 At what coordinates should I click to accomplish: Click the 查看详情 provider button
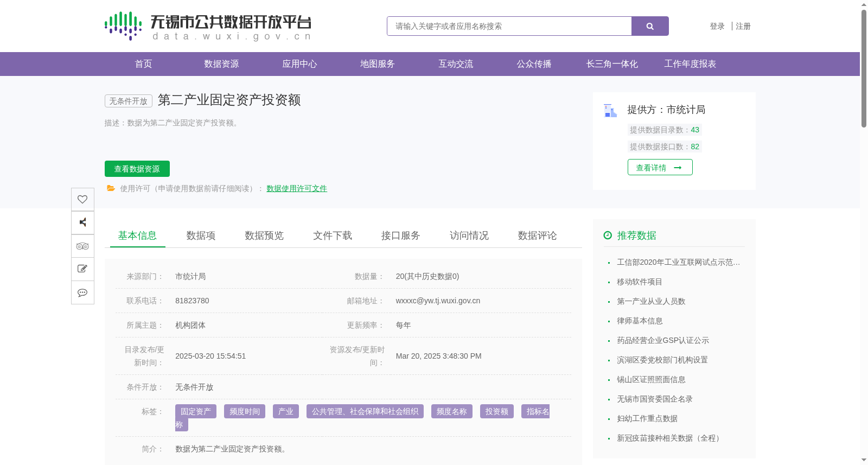(x=660, y=167)
